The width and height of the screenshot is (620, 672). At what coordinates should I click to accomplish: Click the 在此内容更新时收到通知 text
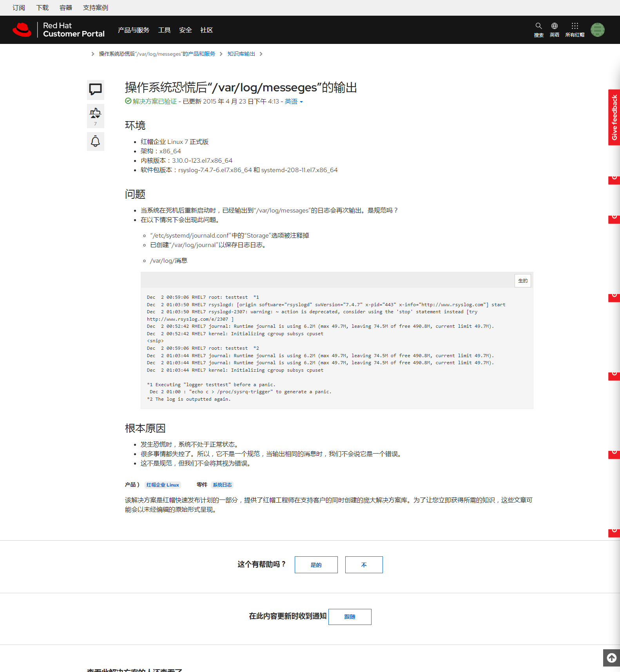(288, 616)
